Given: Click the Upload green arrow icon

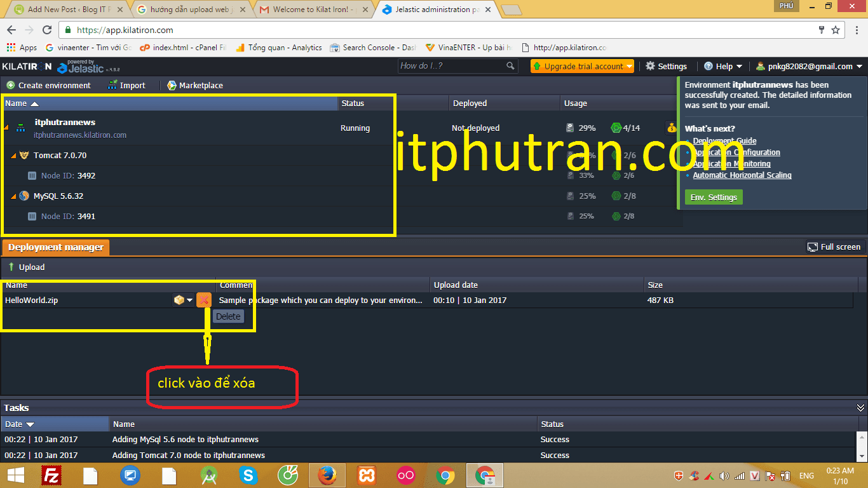Looking at the screenshot, I should (11, 267).
